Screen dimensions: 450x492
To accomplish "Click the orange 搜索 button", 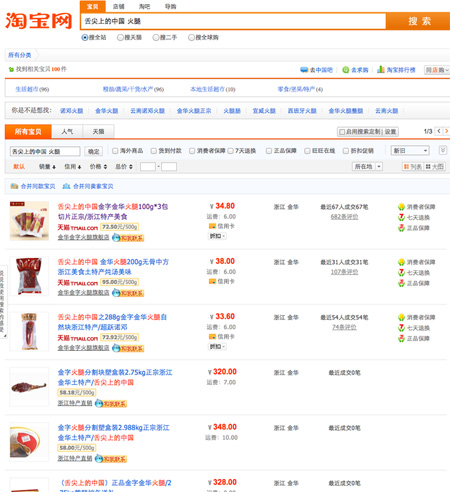I will (x=419, y=21).
